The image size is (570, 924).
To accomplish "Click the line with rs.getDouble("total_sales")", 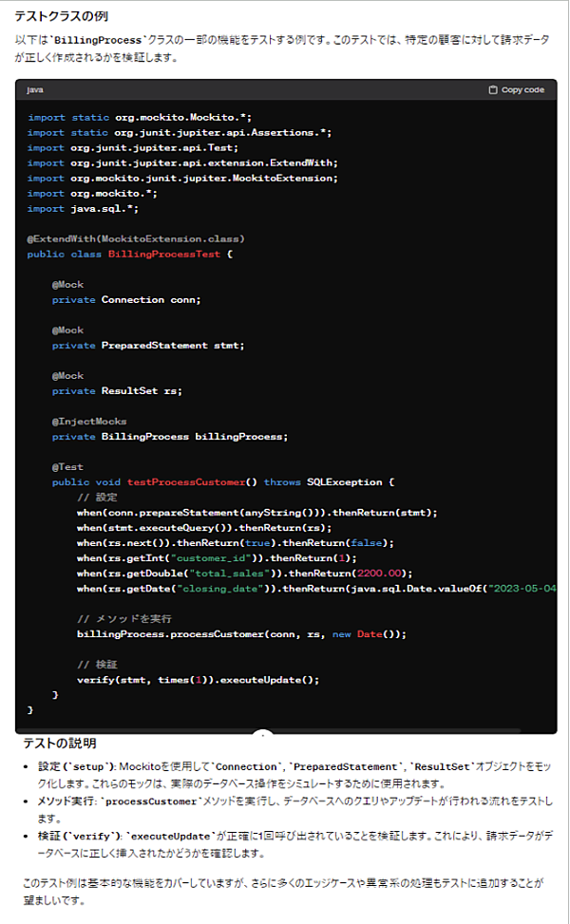I will 244,574.
